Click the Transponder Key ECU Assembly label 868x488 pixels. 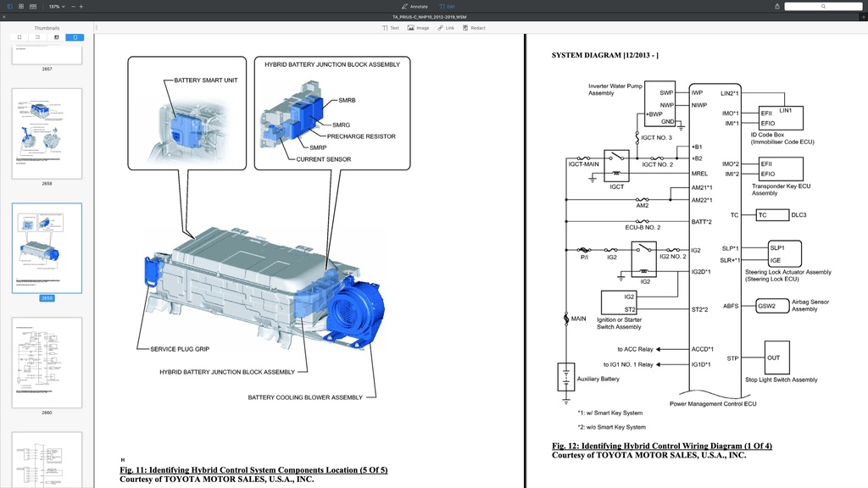(781, 190)
